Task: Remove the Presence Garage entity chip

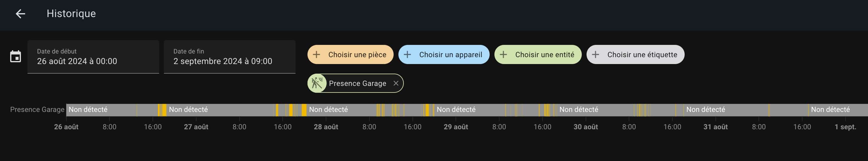Action: 396,83
